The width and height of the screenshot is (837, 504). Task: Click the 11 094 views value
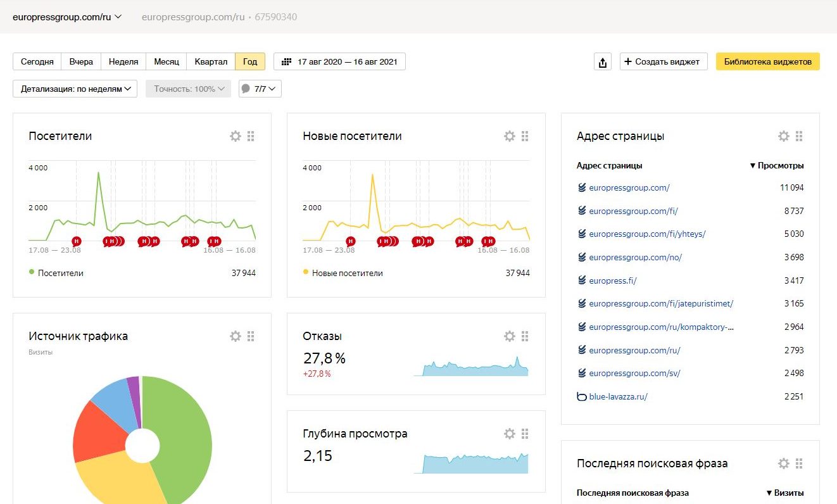[x=792, y=187]
